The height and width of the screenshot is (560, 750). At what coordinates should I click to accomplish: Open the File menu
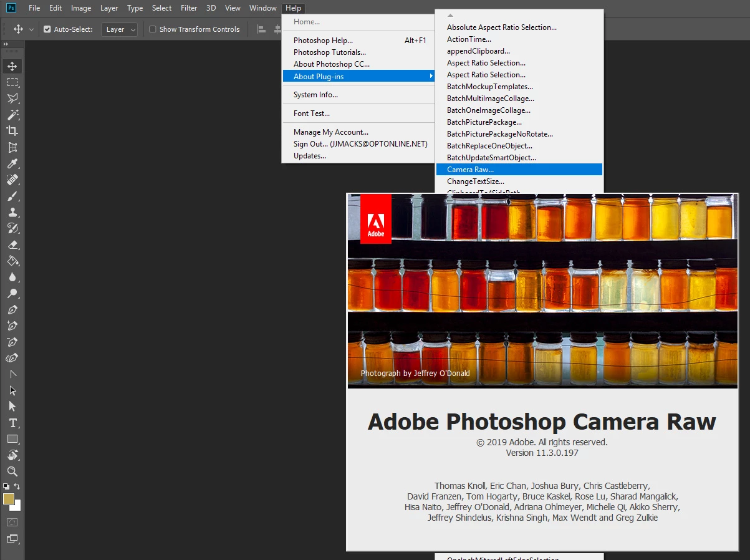pos(34,8)
